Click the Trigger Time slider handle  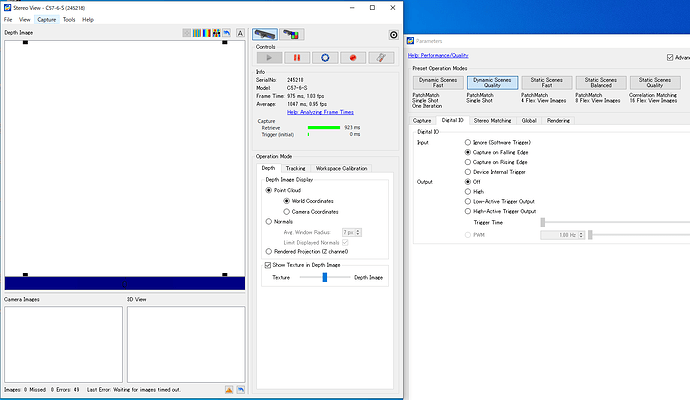[543, 222]
